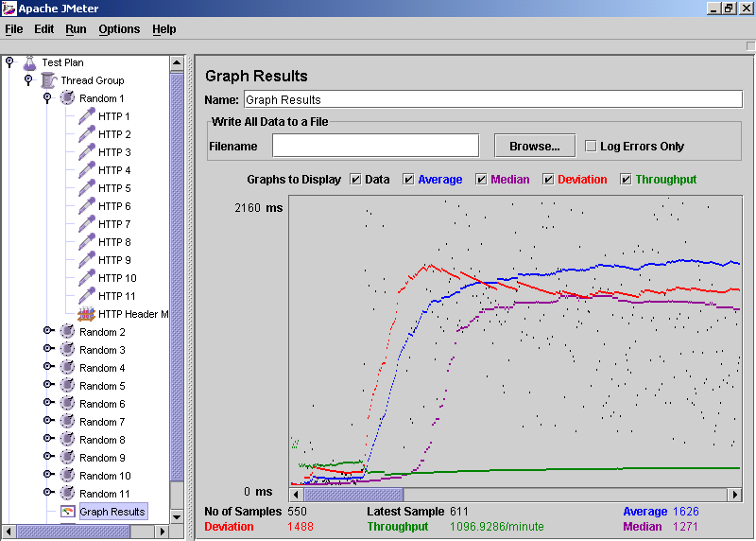Click the Random 4 controller icon
Screen dimensions: 756x541
pyautogui.click(x=67, y=368)
